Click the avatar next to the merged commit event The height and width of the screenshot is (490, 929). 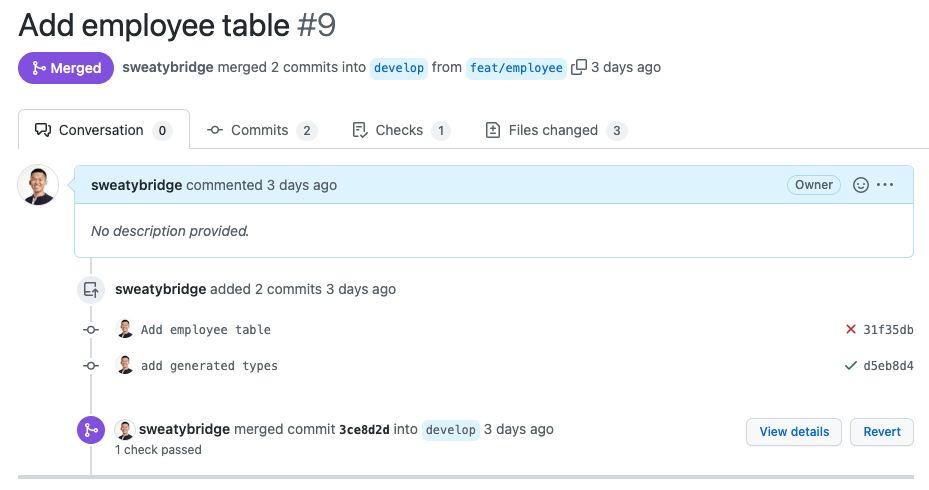125,430
